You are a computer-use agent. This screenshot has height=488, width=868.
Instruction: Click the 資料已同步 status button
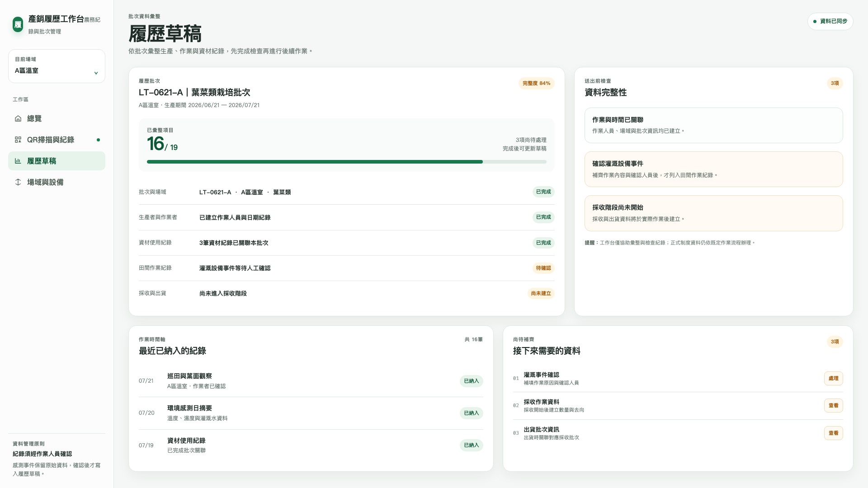pos(830,21)
